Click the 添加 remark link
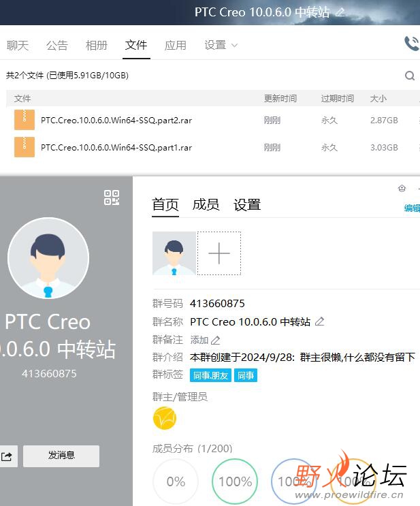This screenshot has width=420, height=506. coord(199,340)
